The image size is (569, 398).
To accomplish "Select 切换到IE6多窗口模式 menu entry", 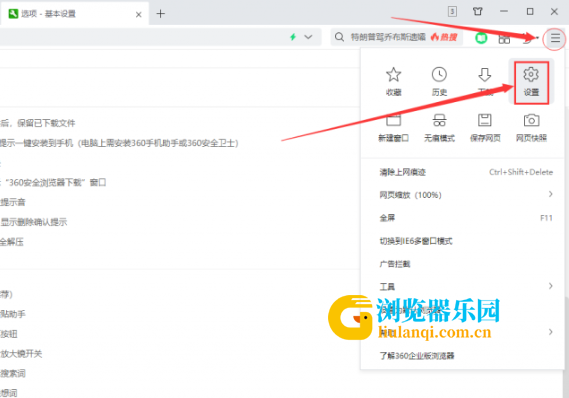I will click(416, 241).
